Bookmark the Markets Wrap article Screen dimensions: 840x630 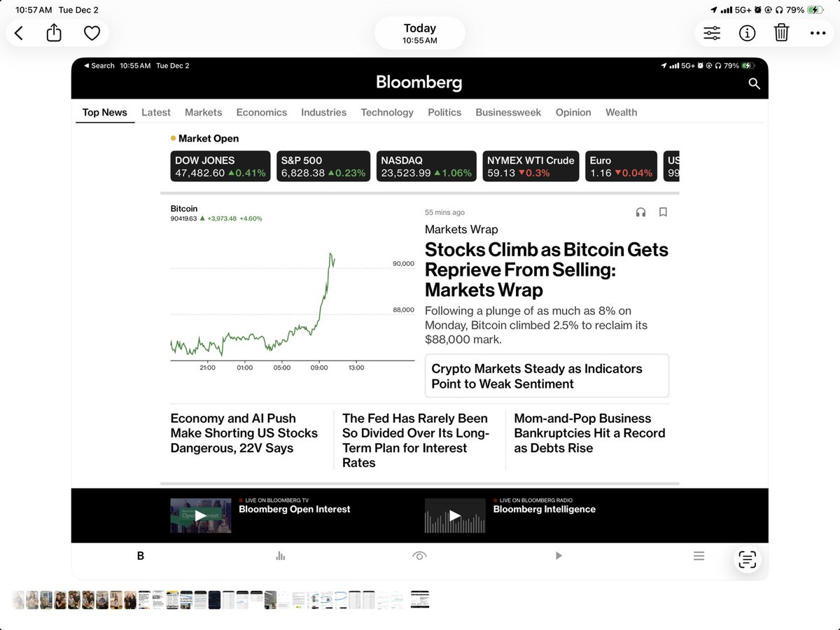point(663,212)
